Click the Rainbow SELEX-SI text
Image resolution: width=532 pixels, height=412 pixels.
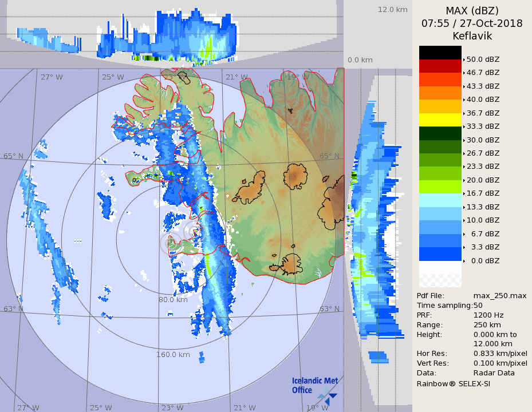[453, 383]
